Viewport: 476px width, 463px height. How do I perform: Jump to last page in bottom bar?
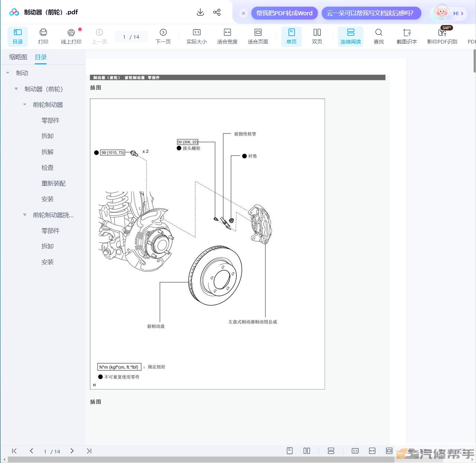(89, 451)
